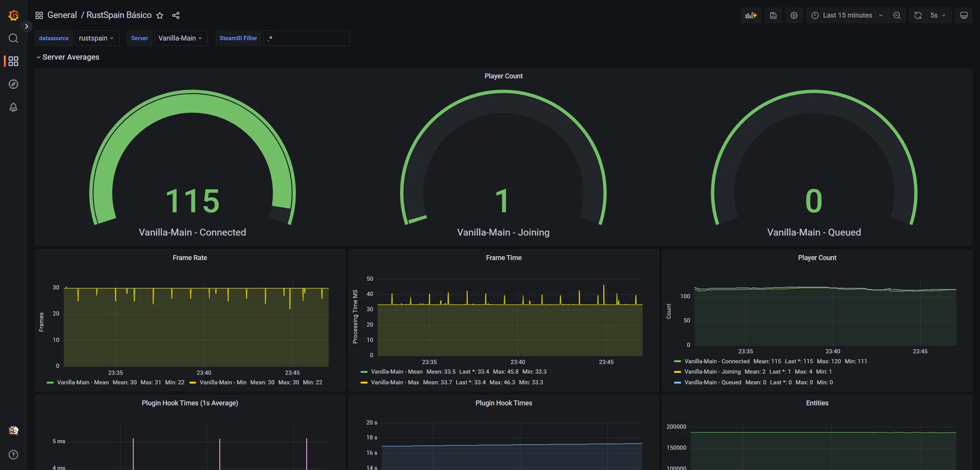This screenshot has height=470, width=980.
Task: Open the Frame Time panel title menu
Action: click(x=504, y=258)
